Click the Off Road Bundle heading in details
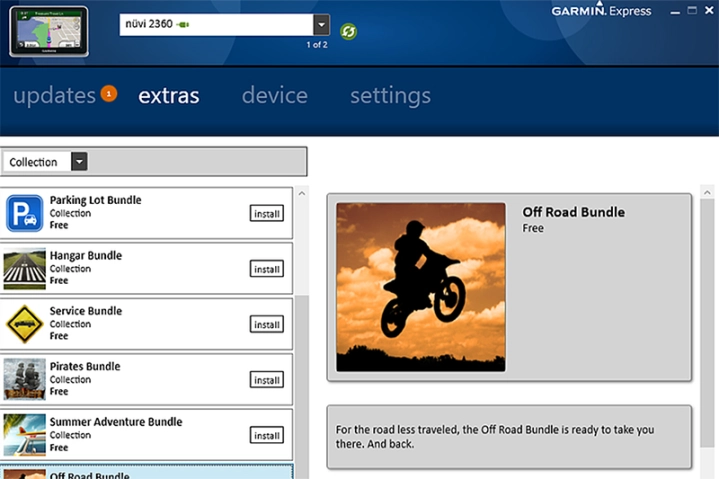This screenshot has height=479, width=719. coord(573,212)
